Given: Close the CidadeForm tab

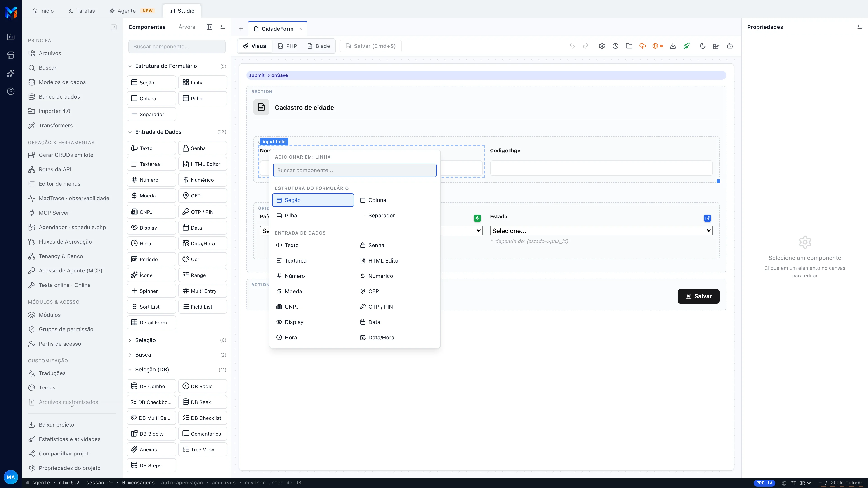Looking at the screenshot, I should (301, 29).
